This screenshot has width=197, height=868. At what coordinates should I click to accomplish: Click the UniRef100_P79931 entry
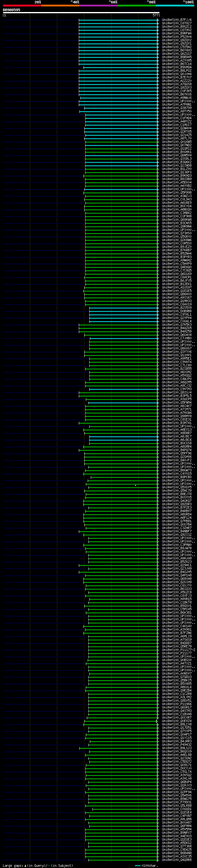(x=176, y=802)
